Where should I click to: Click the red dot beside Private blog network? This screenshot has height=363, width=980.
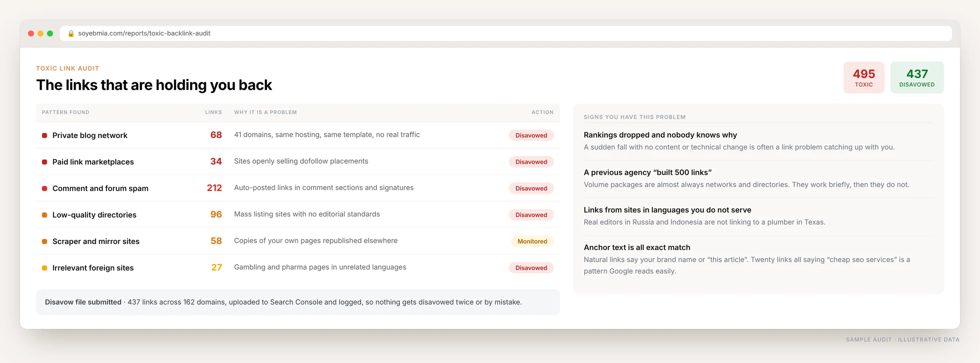[x=44, y=135]
